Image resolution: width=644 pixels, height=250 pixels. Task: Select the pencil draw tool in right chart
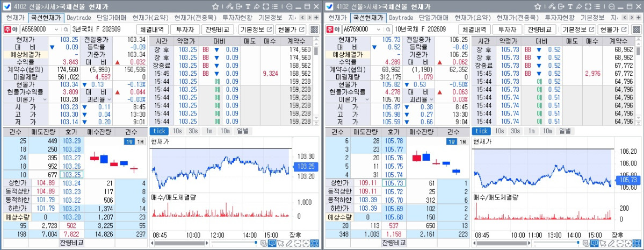[x=611, y=243]
